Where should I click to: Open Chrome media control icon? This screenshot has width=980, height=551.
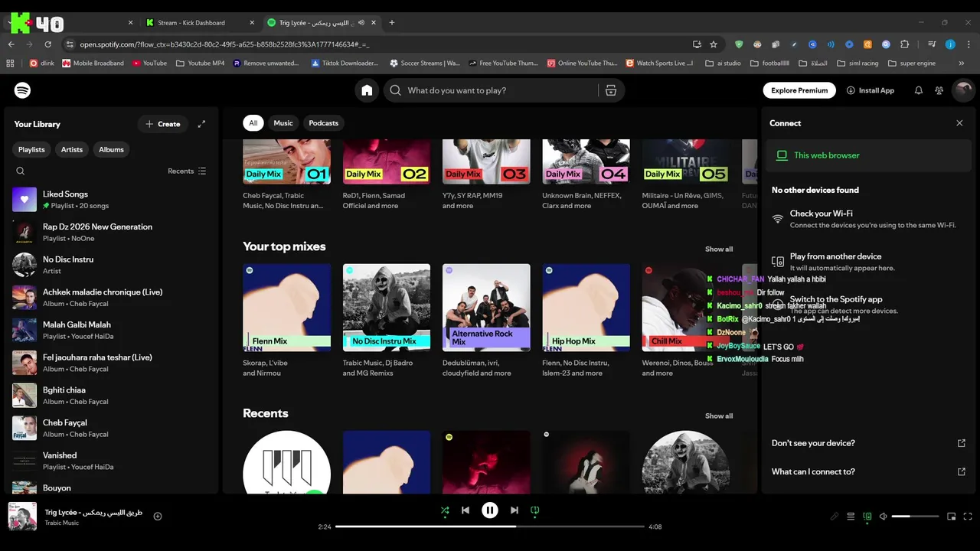click(x=932, y=44)
